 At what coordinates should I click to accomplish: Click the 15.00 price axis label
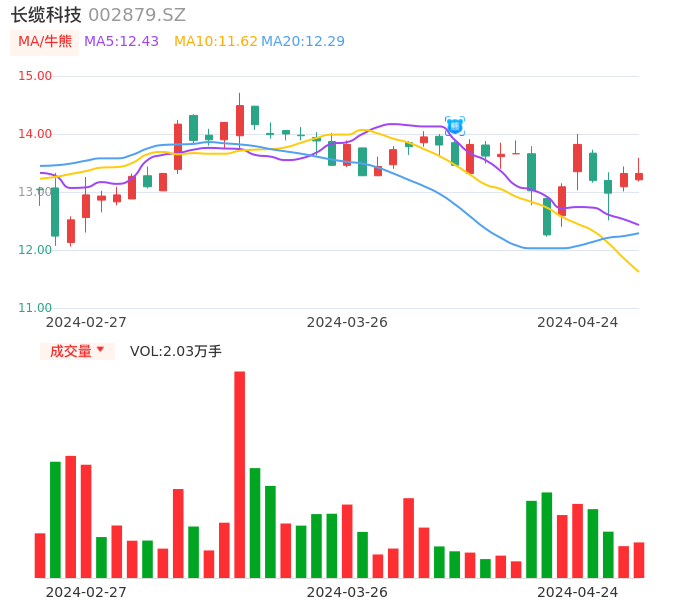tap(35, 76)
